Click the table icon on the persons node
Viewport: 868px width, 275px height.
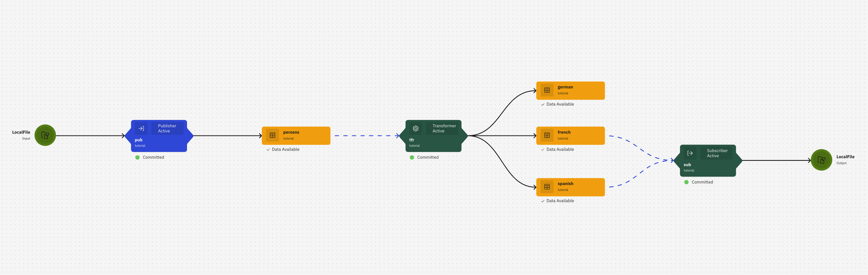click(272, 135)
